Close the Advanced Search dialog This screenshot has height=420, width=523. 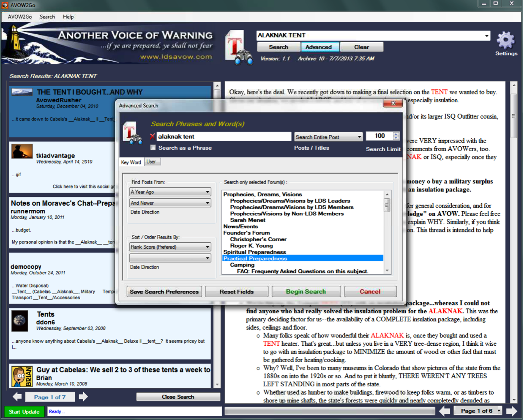(393, 103)
